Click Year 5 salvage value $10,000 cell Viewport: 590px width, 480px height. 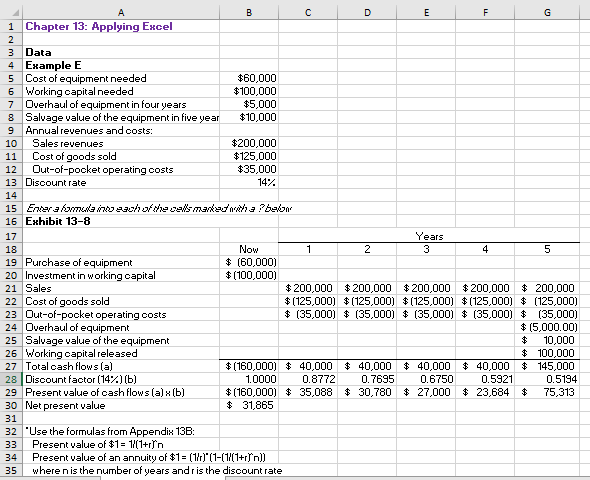(x=547, y=340)
